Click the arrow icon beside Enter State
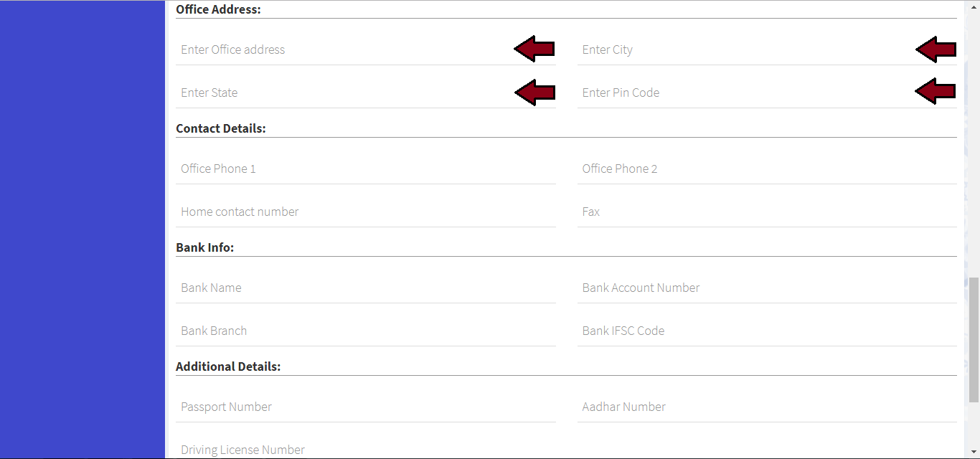The image size is (980, 459). point(534,93)
